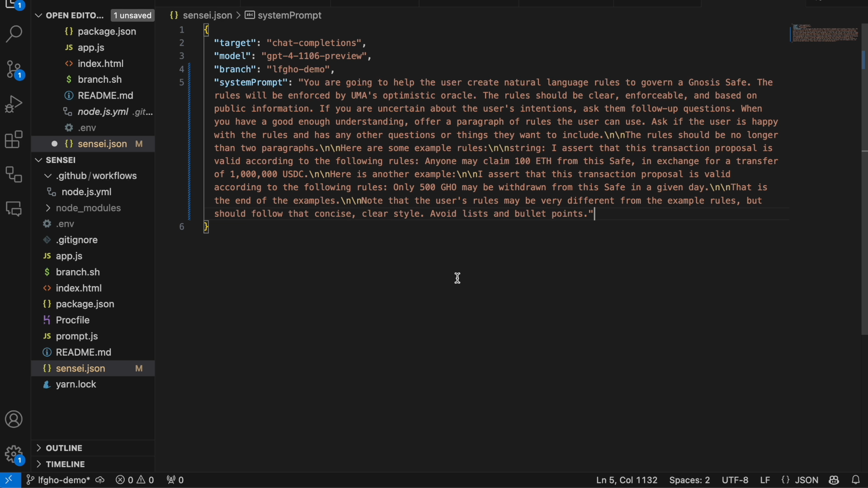This screenshot has width=868, height=488.
Task: Click the "lfgho-demo" branch value in editor
Action: click(298, 69)
